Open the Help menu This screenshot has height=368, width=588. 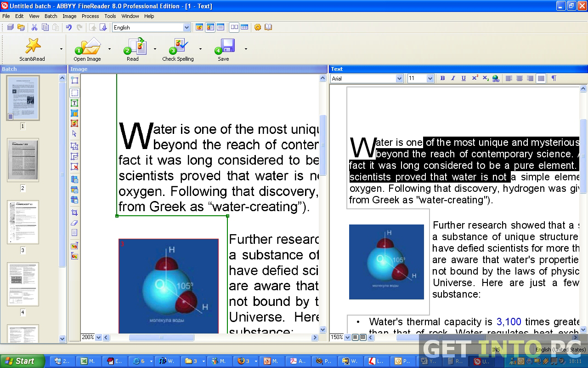149,16
